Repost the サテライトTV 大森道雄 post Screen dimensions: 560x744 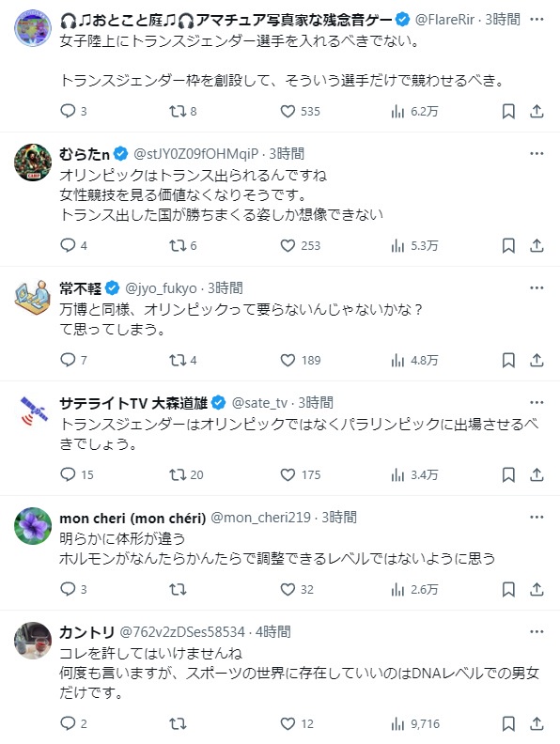[186, 474]
